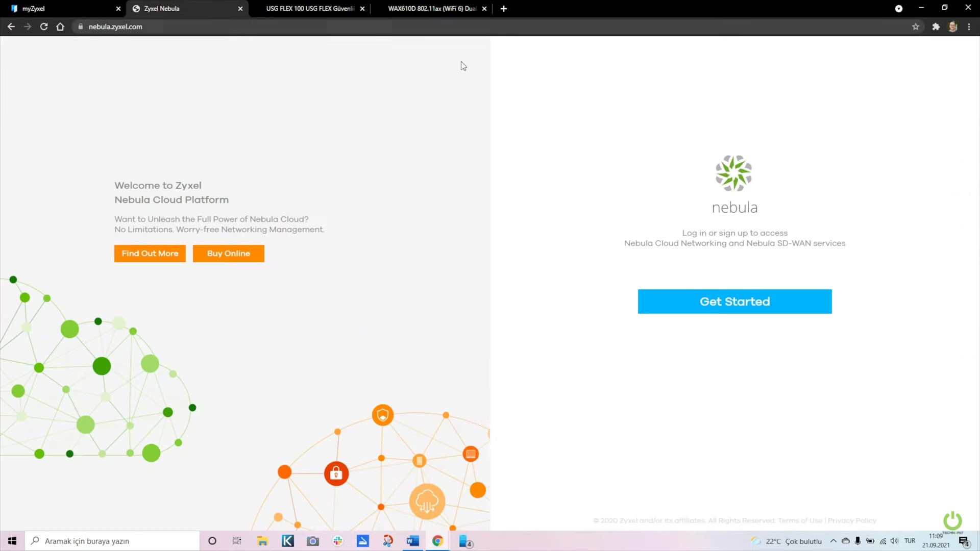Expand the system tray hidden icons

pyautogui.click(x=833, y=541)
